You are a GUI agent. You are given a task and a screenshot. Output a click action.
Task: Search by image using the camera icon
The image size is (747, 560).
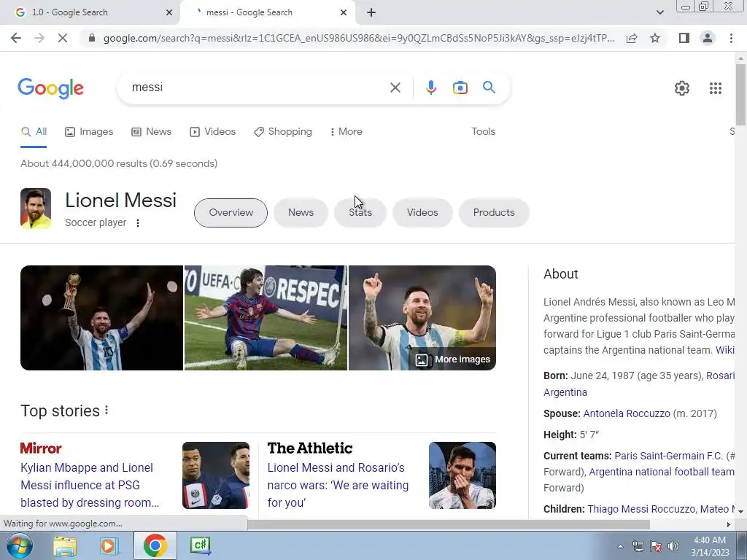click(460, 87)
